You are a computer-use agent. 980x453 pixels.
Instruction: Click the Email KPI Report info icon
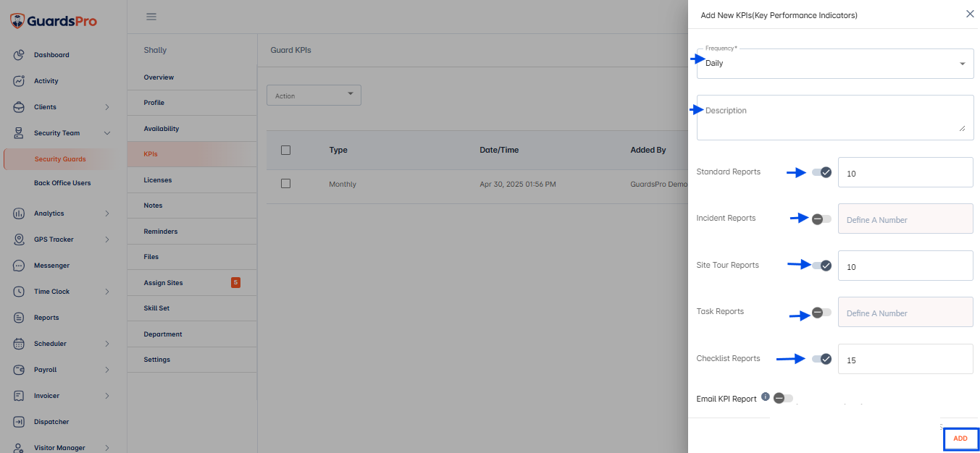click(766, 397)
